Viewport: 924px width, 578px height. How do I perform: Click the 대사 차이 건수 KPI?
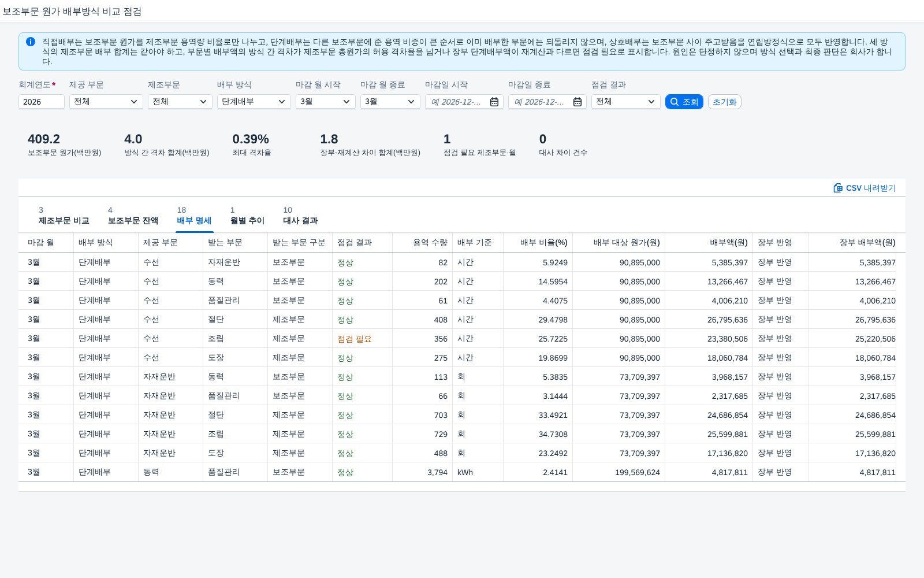coord(563,144)
